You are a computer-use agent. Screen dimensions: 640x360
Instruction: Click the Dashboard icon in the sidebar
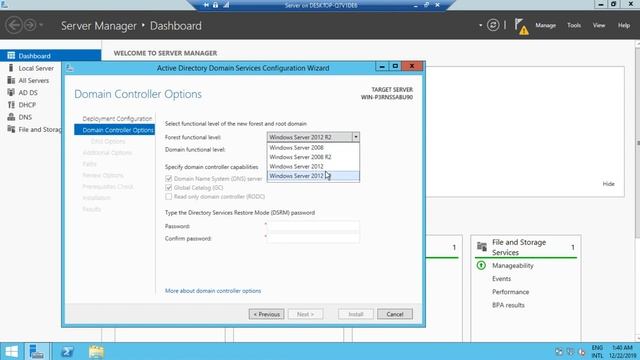[11, 56]
